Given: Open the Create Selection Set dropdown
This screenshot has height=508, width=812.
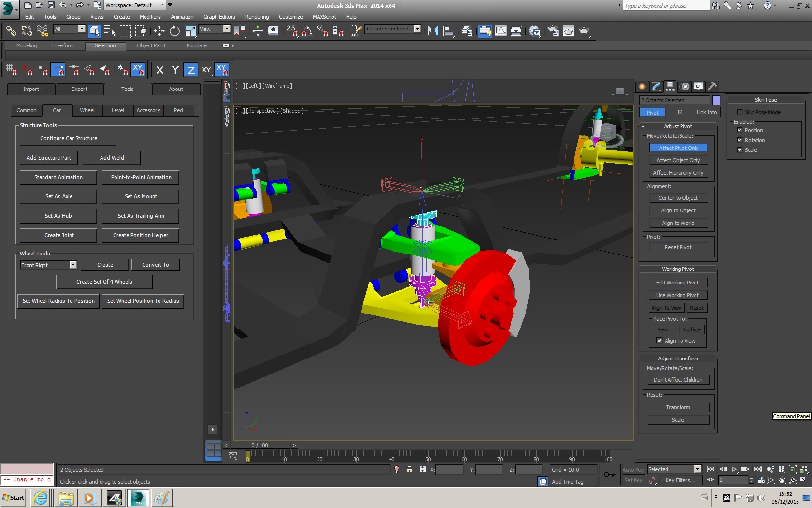Looking at the screenshot, I should [417, 29].
